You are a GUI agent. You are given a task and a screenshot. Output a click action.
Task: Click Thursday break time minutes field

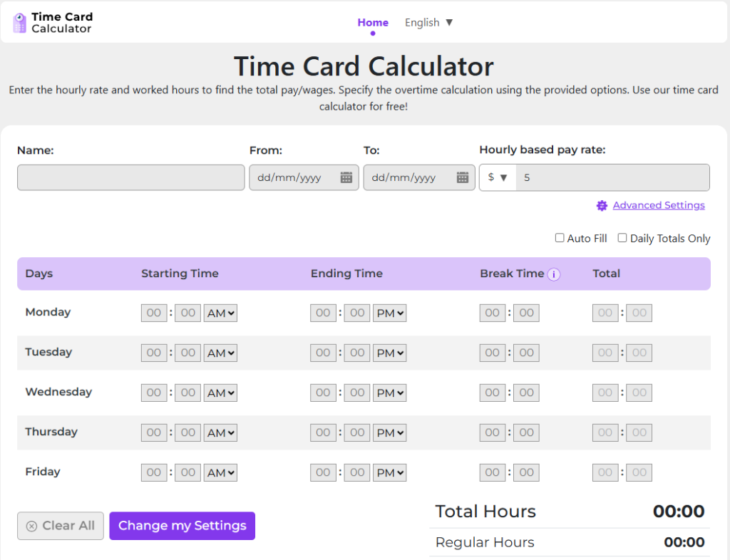(x=526, y=432)
